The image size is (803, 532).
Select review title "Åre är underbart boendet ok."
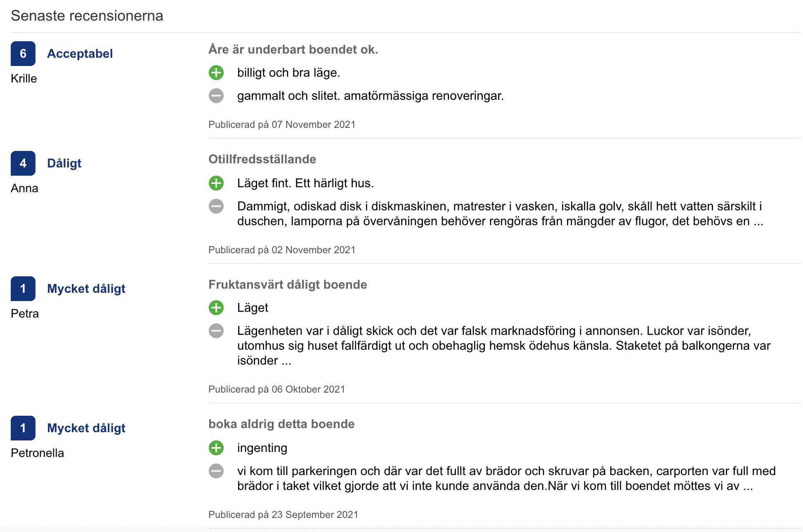tap(293, 49)
